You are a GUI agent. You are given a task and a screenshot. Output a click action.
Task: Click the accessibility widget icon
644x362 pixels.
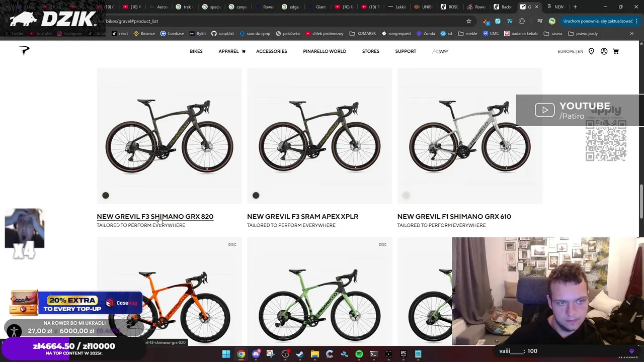(14, 330)
